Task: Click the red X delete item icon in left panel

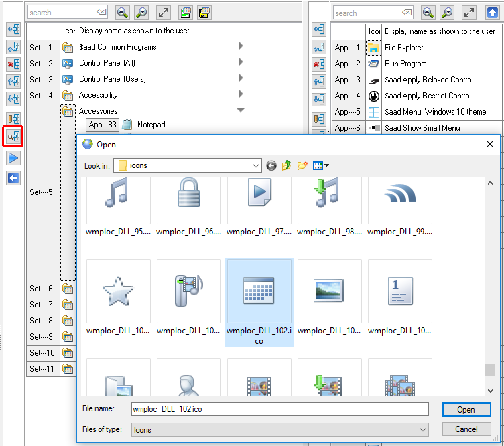Action: tap(13, 64)
